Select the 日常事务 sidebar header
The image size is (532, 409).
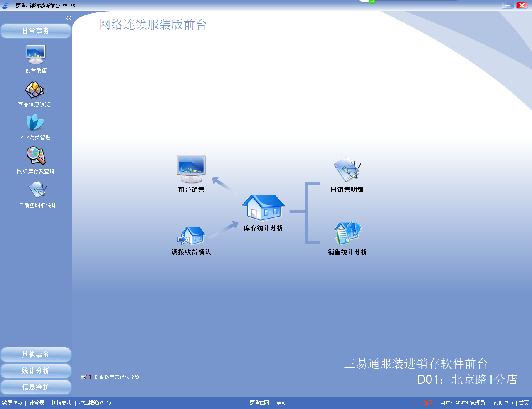coord(36,31)
